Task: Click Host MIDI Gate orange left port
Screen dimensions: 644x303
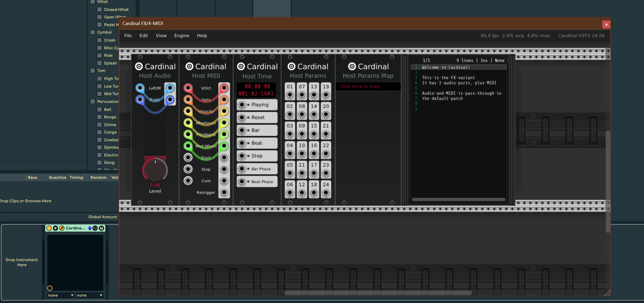Action: point(188,99)
